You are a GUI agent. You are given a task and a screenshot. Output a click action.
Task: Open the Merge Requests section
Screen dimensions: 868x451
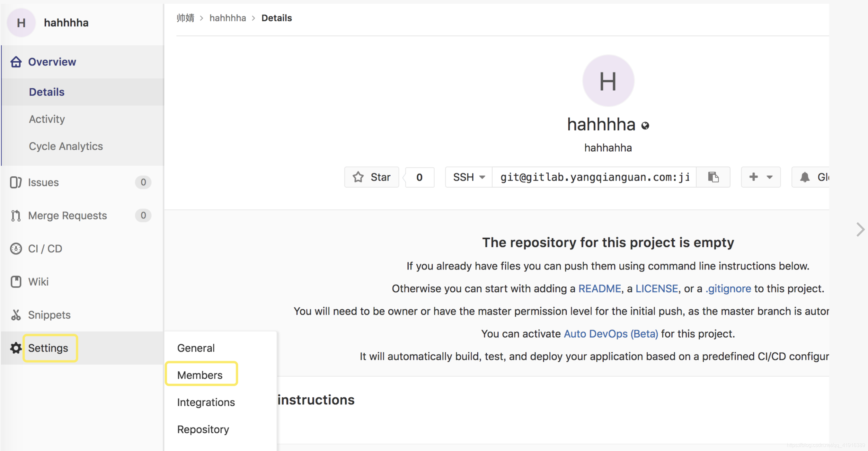[67, 216]
